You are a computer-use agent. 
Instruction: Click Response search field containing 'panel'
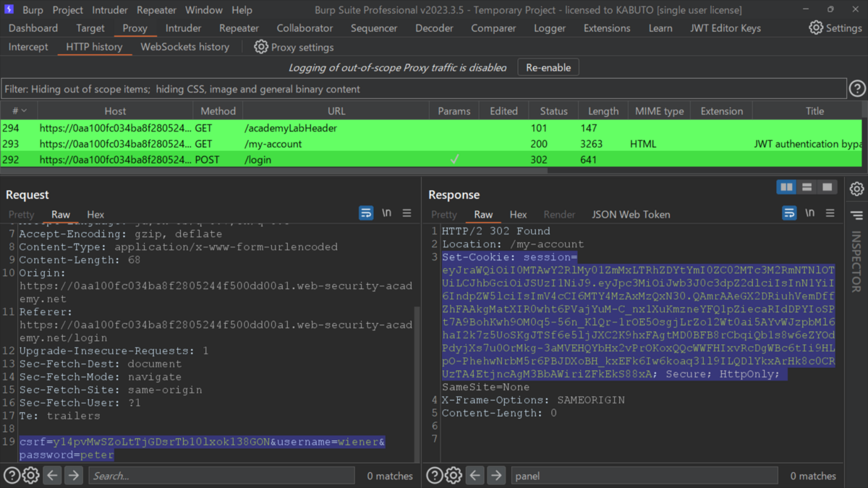tap(644, 476)
